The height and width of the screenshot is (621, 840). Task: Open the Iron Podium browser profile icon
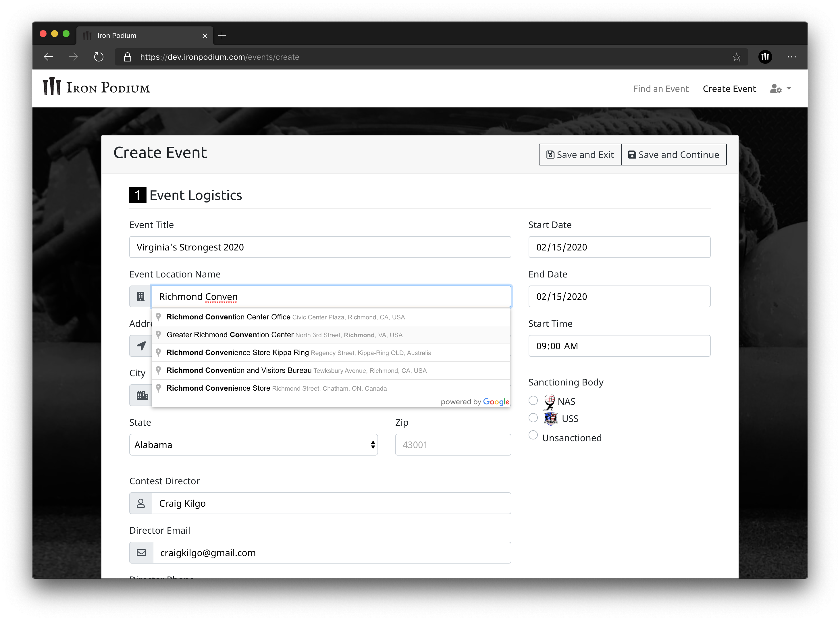coord(765,57)
